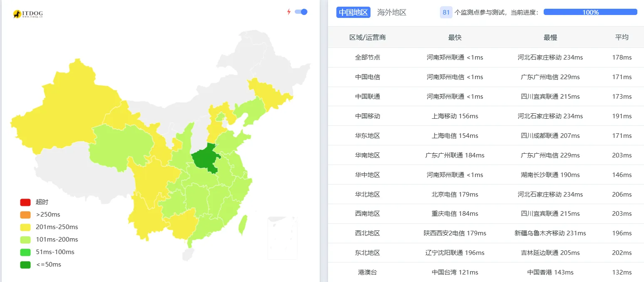Viewport: 644px width, 282px height.
Task: Click the 101ms-200ms light green swatch
Action: [x=25, y=240]
